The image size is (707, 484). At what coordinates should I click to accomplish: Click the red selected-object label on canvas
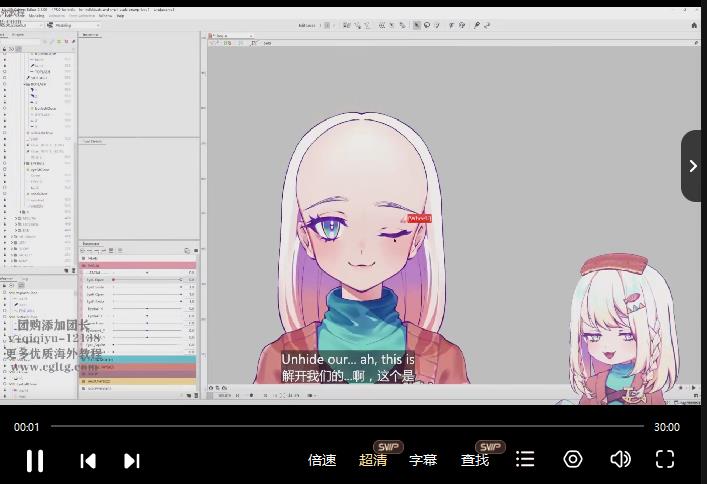tap(419, 217)
